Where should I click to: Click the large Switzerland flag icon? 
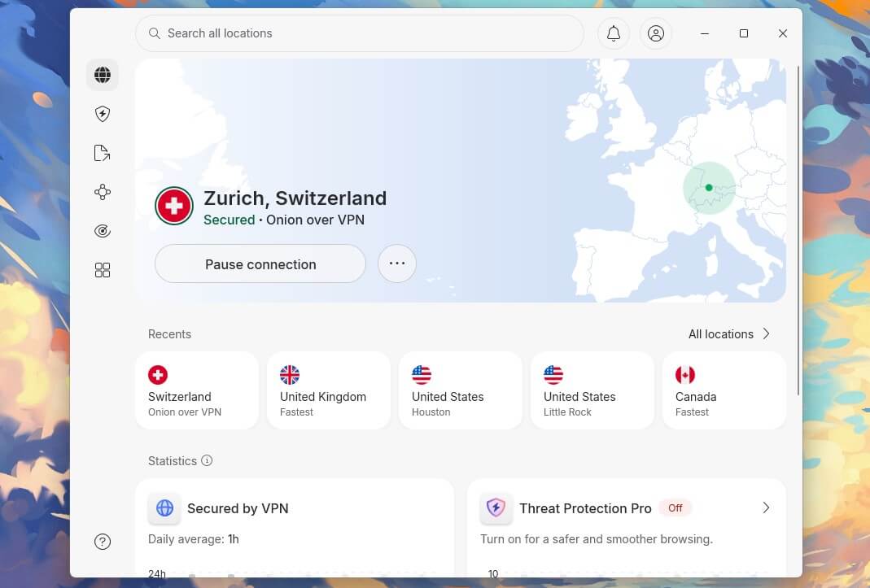[174, 206]
